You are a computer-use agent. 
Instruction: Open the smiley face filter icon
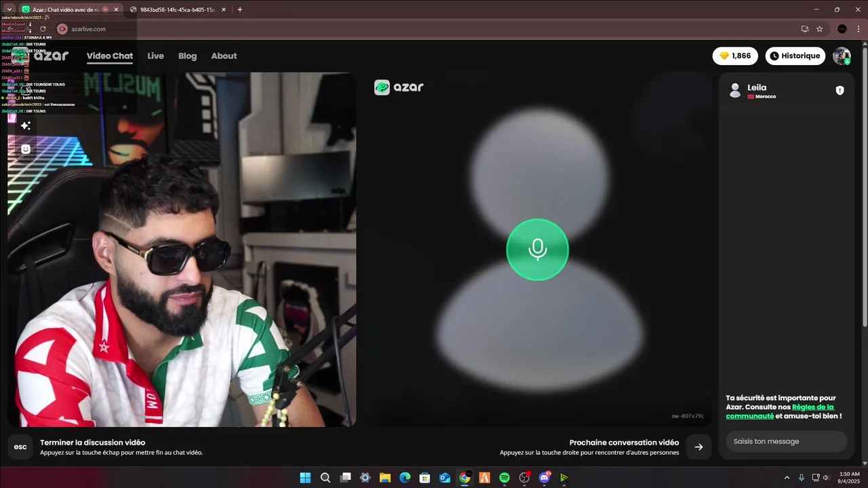pyautogui.click(x=26, y=149)
